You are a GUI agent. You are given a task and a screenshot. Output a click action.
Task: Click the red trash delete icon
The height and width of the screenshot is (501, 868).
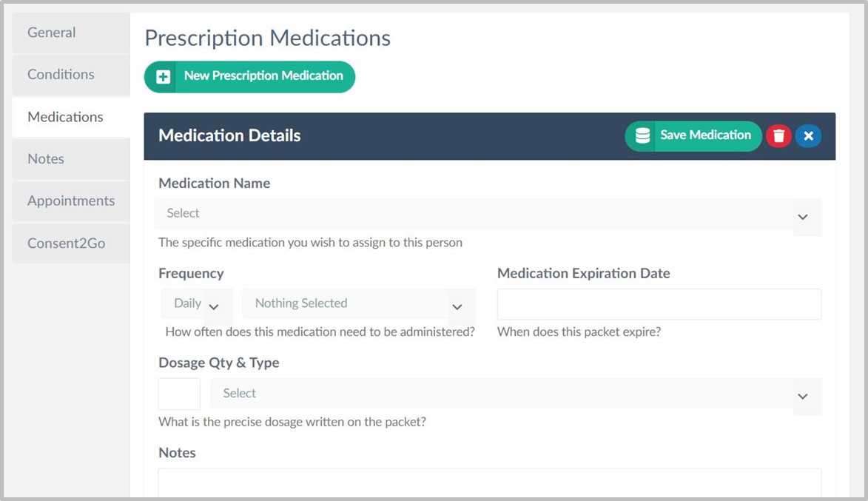click(778, 136)
